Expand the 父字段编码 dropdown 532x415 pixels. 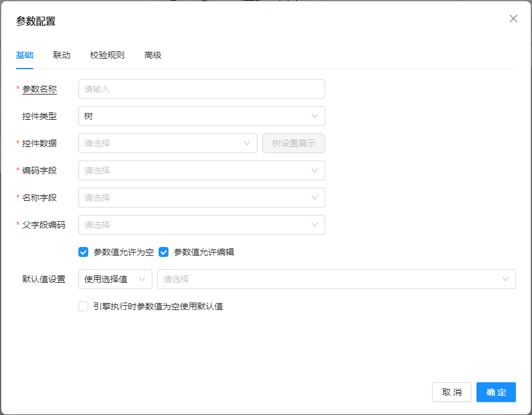tap(201, 225)
